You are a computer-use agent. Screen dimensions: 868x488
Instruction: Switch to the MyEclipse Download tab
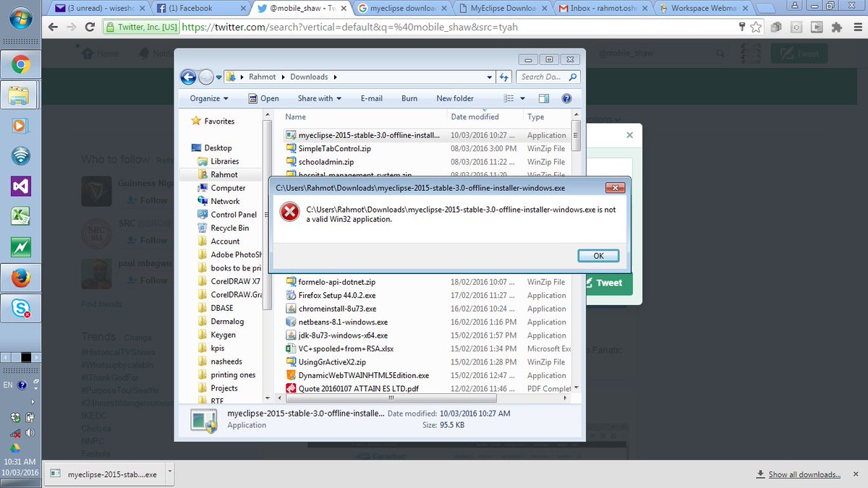pos(503,9)
